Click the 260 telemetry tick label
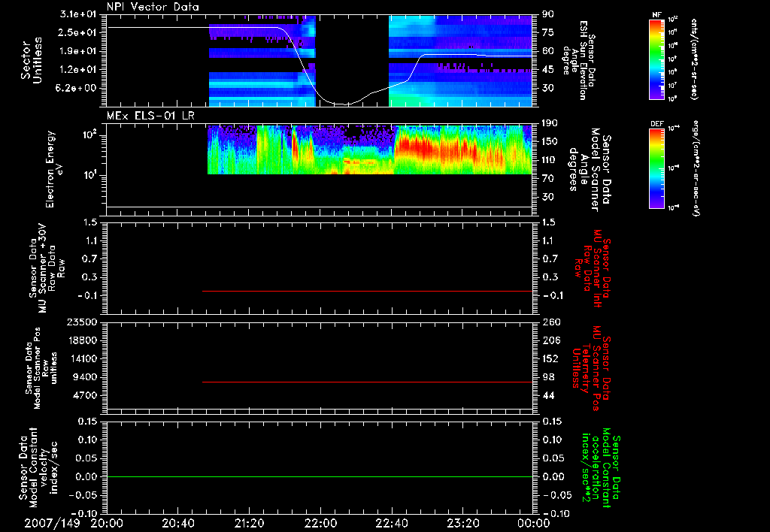 pyautogui.click(x=550, y=322)
